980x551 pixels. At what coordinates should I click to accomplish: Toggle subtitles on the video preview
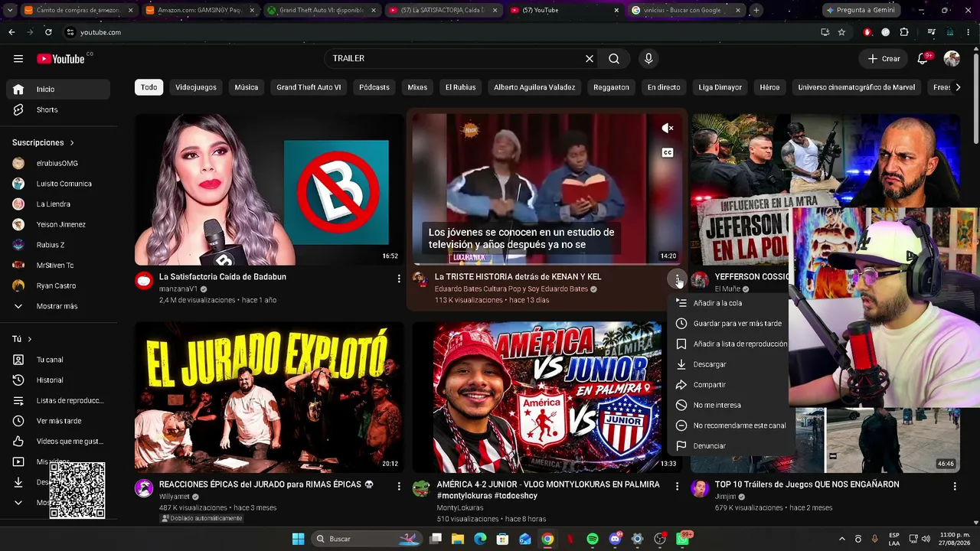668,152
